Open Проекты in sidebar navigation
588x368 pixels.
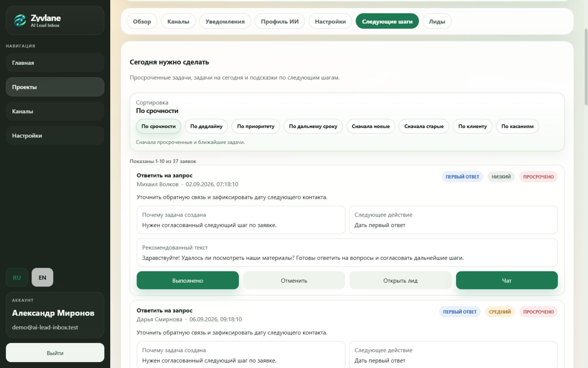[x=55, y=87]
